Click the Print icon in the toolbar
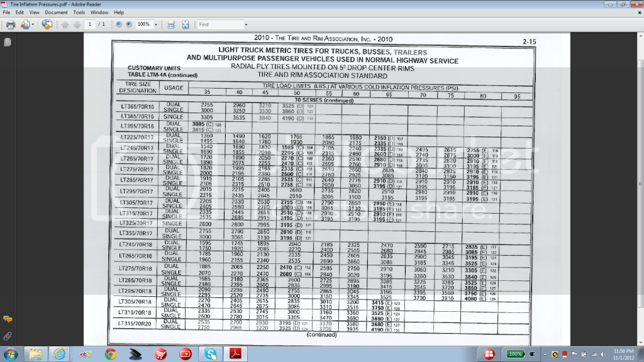Image resolution: width=644 pixels, height=362 pixels. [11, 25]
